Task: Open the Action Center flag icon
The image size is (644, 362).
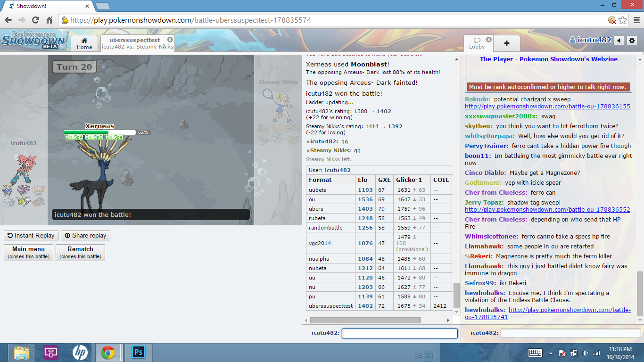Action: (x=562, y=353)
